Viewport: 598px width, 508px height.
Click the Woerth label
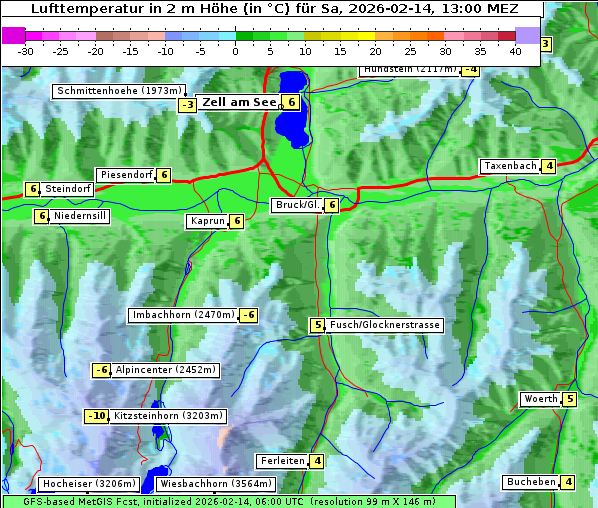(541, 399)
